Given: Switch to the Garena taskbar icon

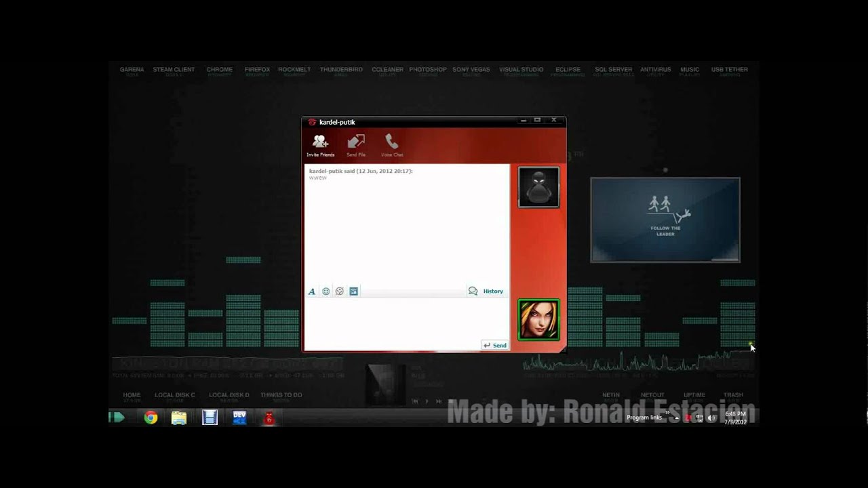Looking at the screenshot, I should pos(269,418).
